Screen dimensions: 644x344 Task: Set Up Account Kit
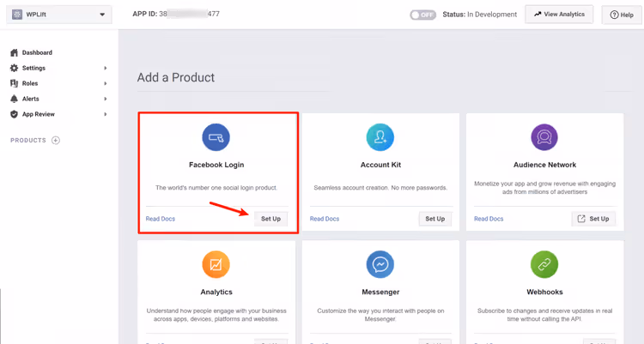tap(435, 219)
